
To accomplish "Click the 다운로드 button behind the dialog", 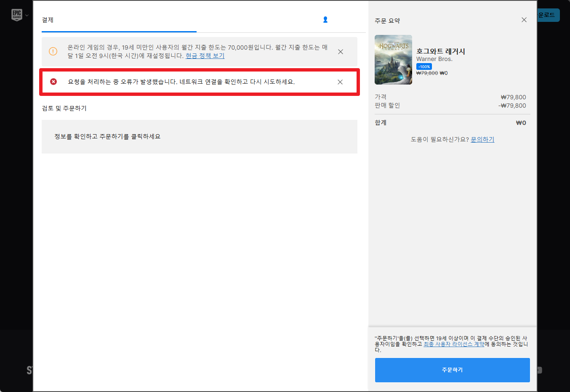I will [x=549, y=15].
